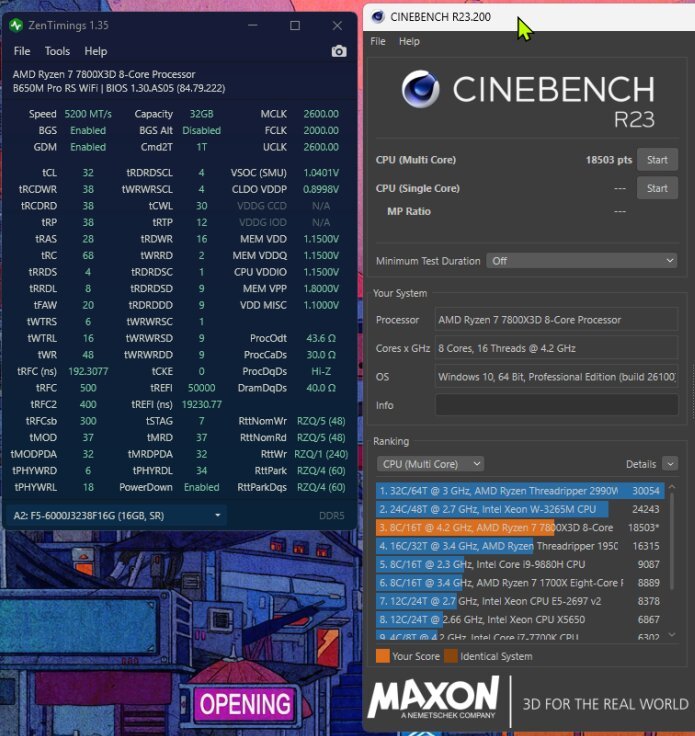Screen dimensions: 695x736
Task: Select the Xeon E5-2697 v2 ranking row
Action: point(520,601)
